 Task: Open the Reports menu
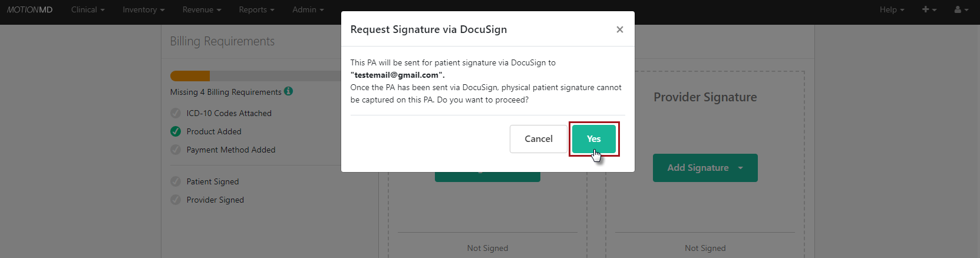pyautogui.click(x=256, y=9)
